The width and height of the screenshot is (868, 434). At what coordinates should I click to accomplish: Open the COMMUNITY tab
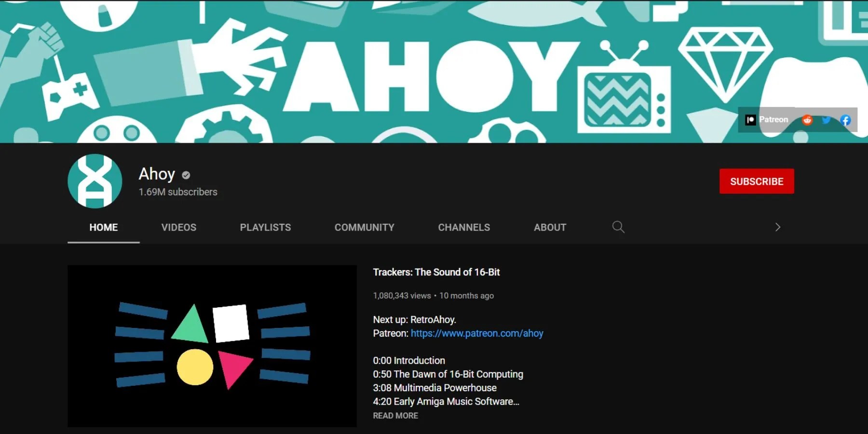tap(364, 227)
